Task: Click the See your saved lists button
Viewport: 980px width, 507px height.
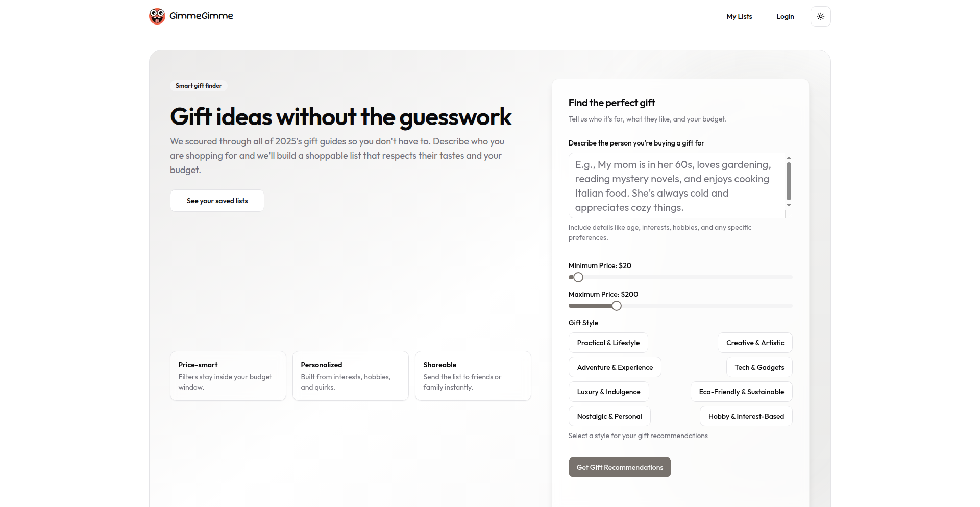Action: (217, 201)
